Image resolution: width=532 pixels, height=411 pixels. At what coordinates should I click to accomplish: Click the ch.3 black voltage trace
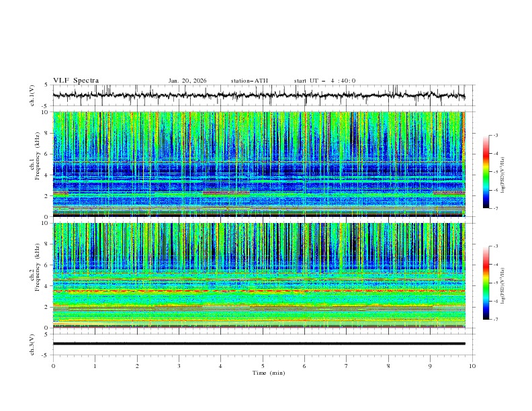pos(259,344)
